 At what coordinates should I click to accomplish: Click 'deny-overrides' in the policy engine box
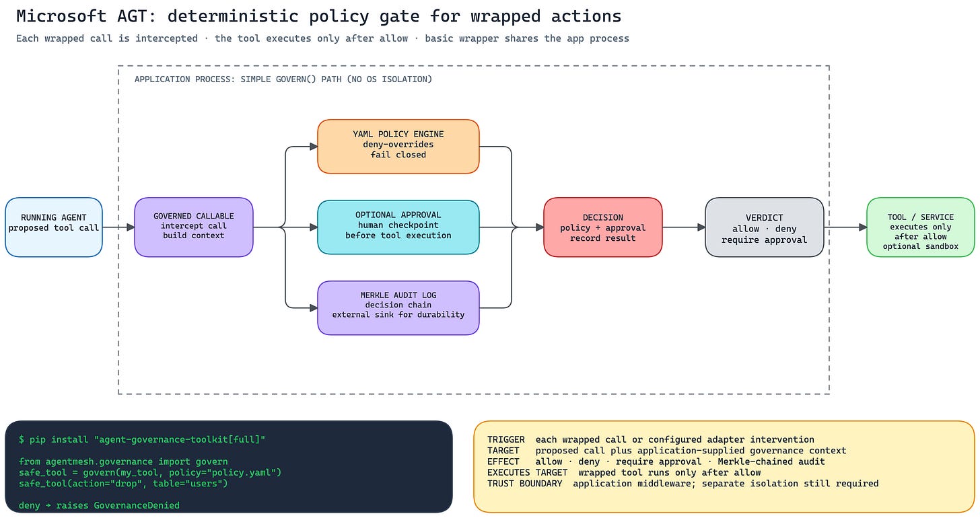pos(398,145)
